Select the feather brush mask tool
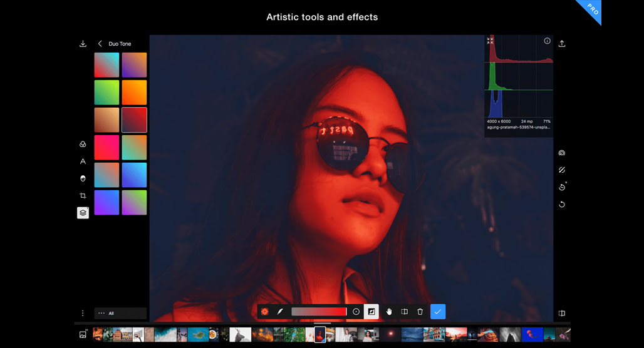Viewport: 644px width, 348px height. pos(280,312)
